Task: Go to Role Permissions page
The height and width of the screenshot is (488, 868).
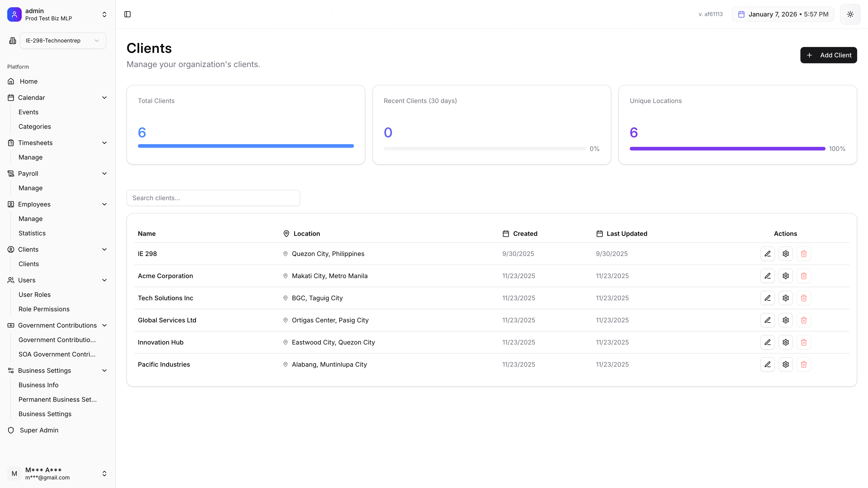Action: pos(44,309)
